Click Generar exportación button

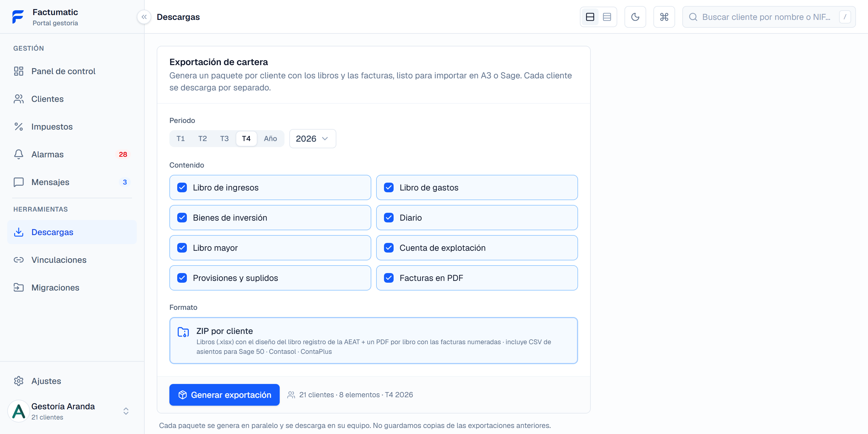tap(224, 395)
